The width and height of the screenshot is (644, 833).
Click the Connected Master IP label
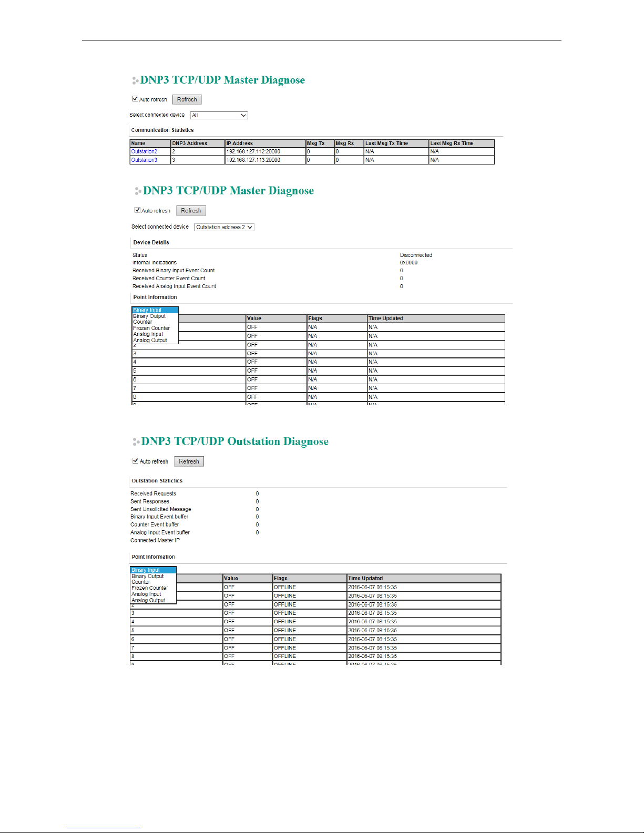pos(155,540)
